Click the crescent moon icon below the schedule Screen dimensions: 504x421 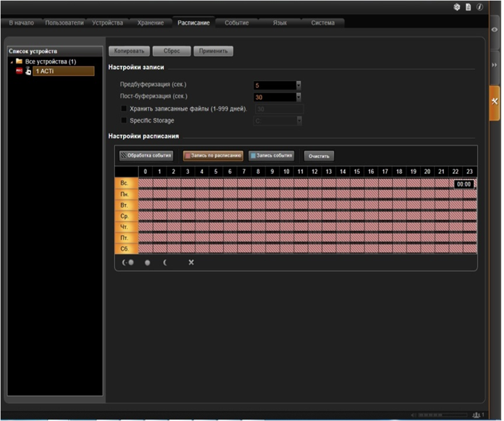click(165, 262)
